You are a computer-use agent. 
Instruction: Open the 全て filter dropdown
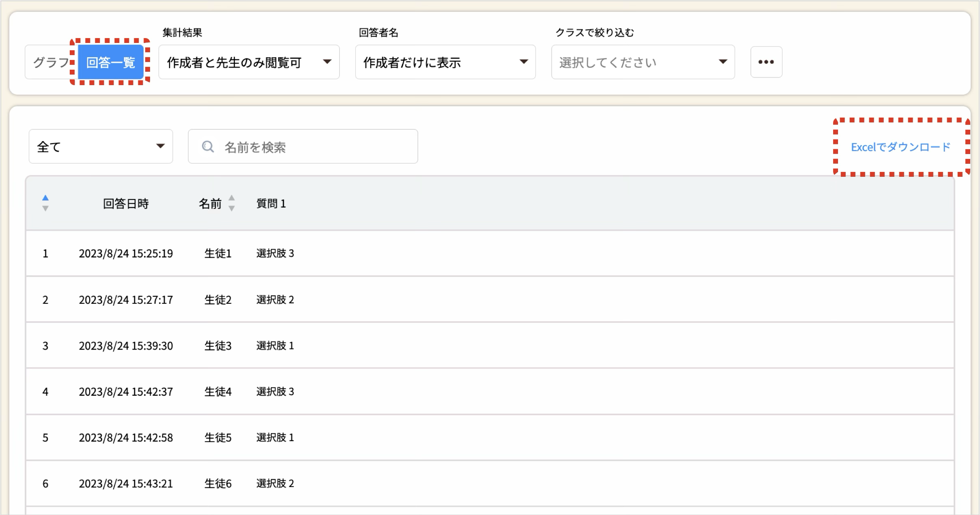click(101, 146)
